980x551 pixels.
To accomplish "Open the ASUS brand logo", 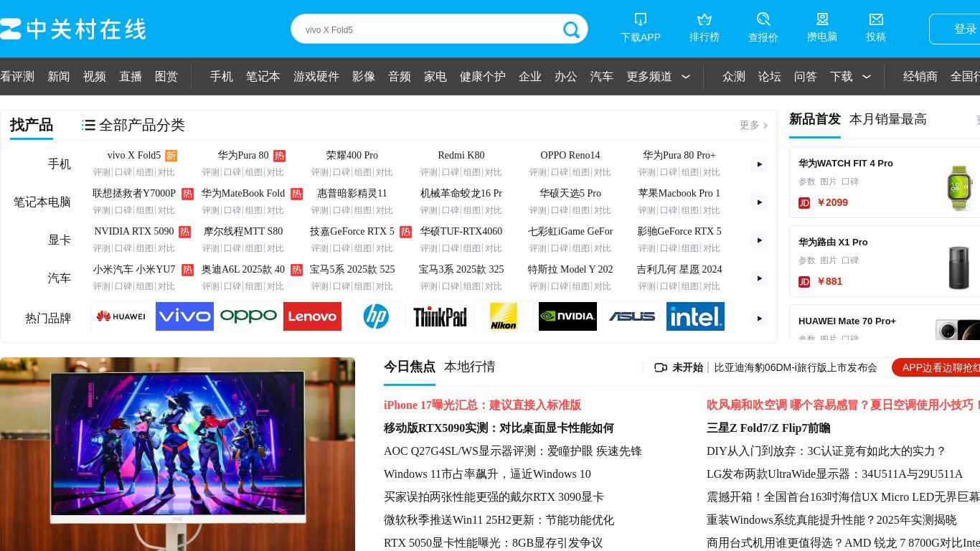I will 631,316.
